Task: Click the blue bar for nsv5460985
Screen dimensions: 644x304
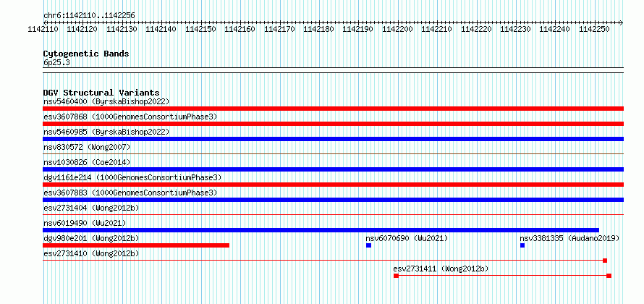Action: point(333,139)
